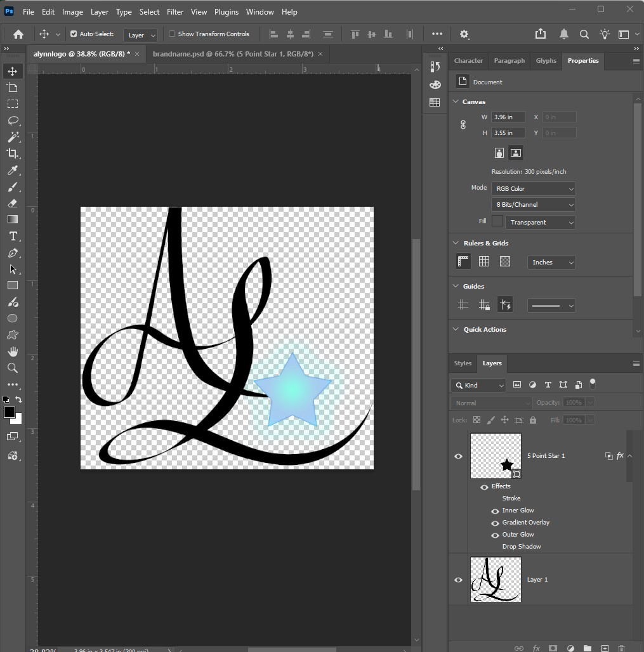The height and width of the screenshot is (652, 644).
Task: Toggle visibility of the Inner Glow effect
Action: 496,511
